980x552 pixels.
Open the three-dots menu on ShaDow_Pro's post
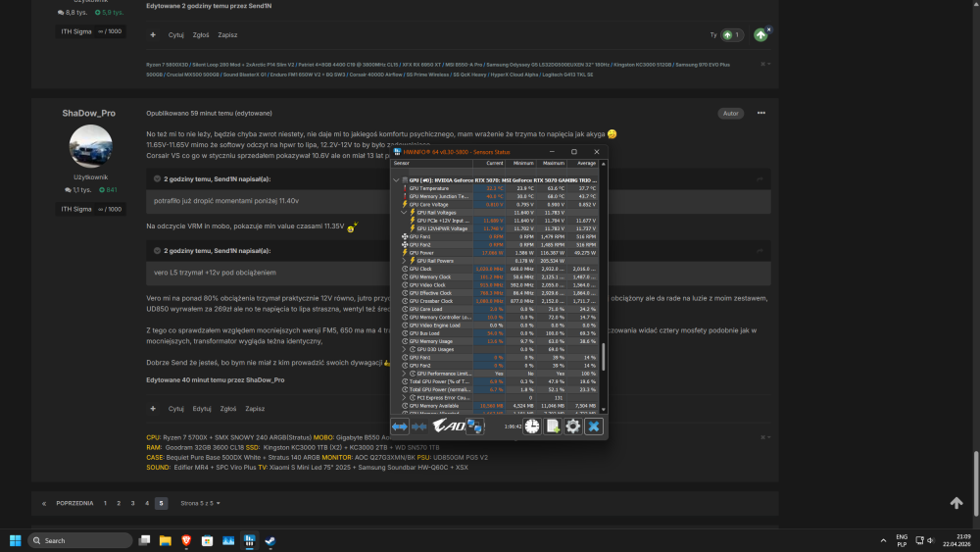(761, 113)
